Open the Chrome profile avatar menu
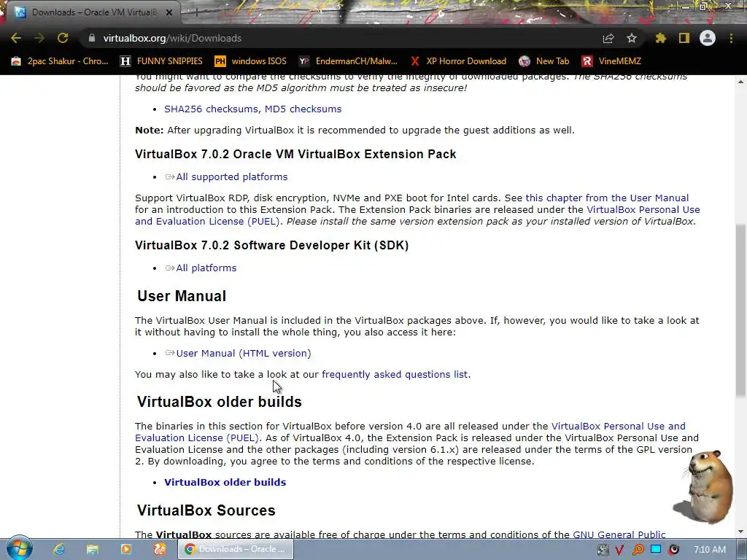 (x=708, y=38)
